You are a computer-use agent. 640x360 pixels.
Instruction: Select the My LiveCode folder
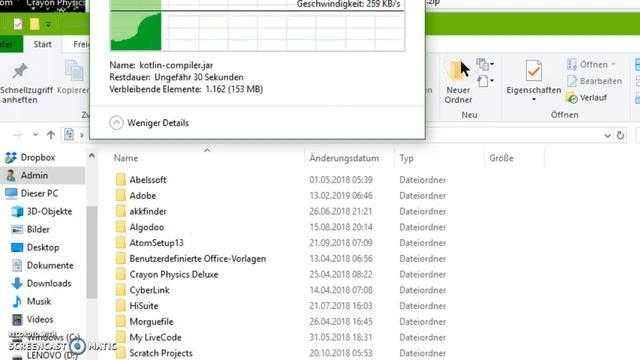click(155, 337)
